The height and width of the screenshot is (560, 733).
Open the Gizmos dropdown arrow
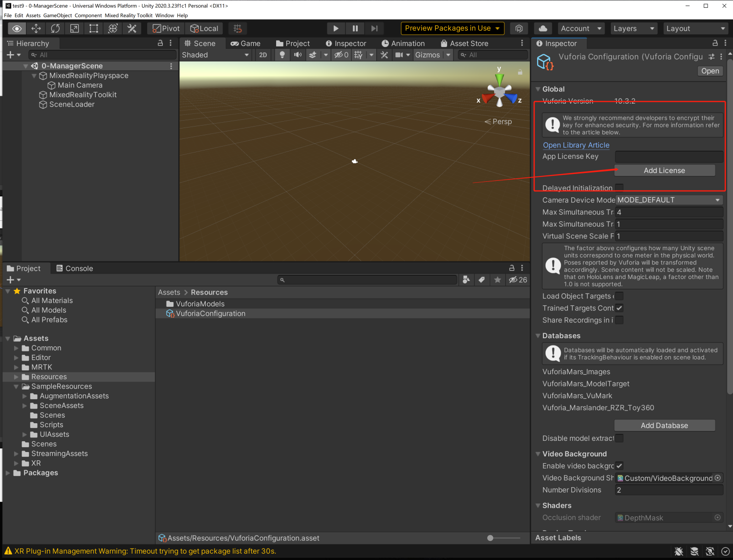[448, 55]
